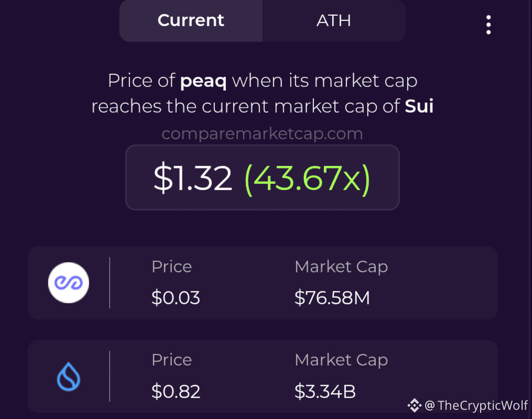Click the bold Sui name in the heading
Viewport: 532px width, 419px height.
coord(419,106)
